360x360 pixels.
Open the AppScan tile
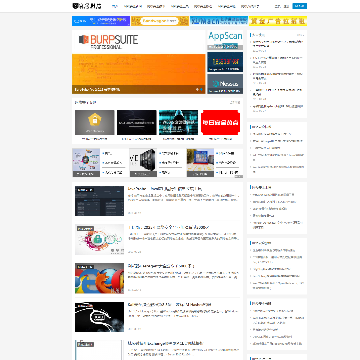[x=225, y=40]
